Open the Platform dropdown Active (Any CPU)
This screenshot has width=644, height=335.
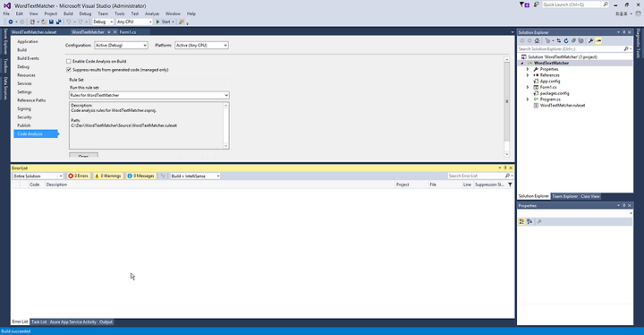pos(201,46)
